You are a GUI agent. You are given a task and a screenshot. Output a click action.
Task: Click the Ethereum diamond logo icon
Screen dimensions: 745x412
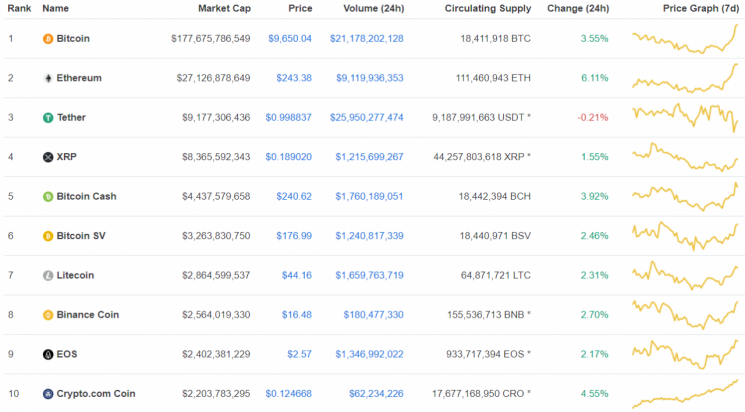pyautogui.click(x=48, y=78)
